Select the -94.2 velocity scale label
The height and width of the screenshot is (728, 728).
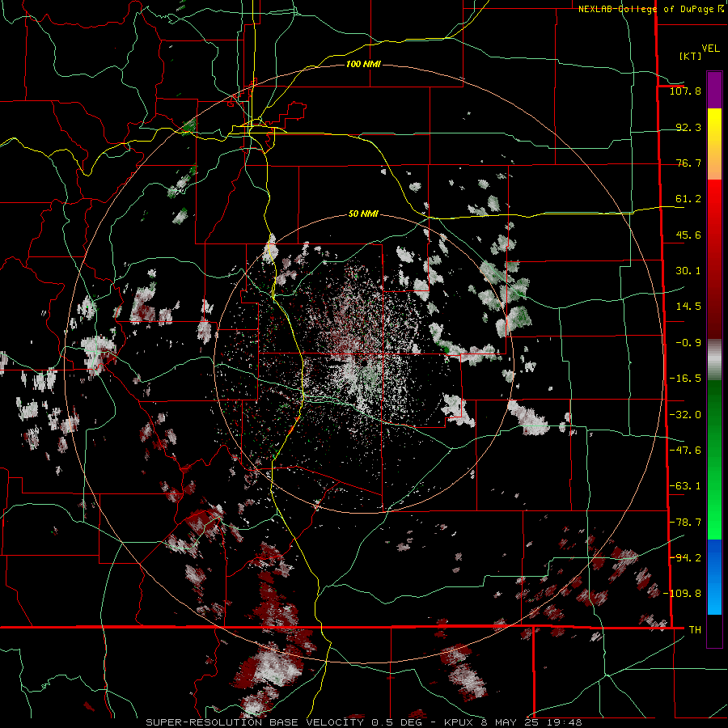point(685,557)
